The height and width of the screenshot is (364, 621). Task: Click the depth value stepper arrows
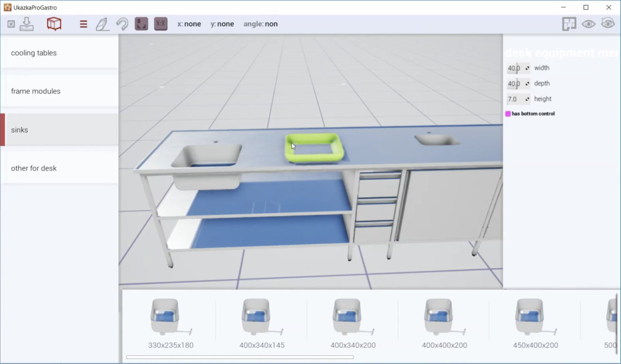(x=527, y=84)
